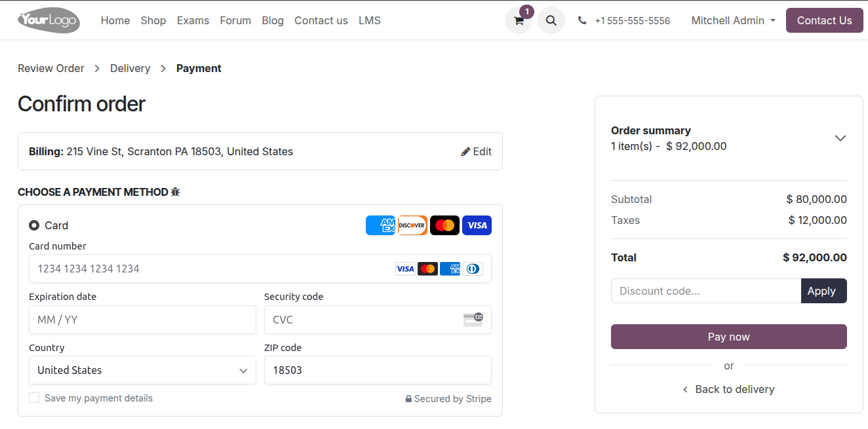Click the Pay now button
The image size is (868, 429).
[729, 337]
